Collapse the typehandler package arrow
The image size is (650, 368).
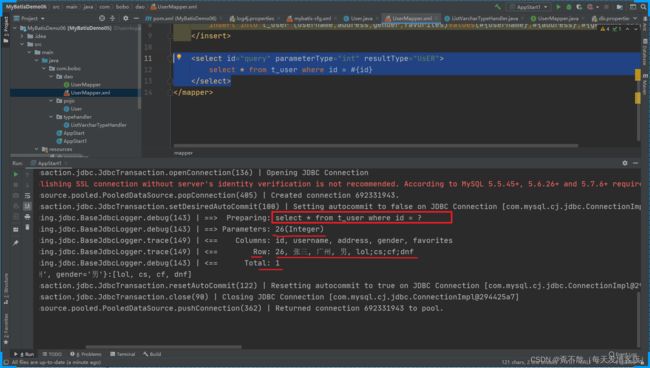click(51, 117)
